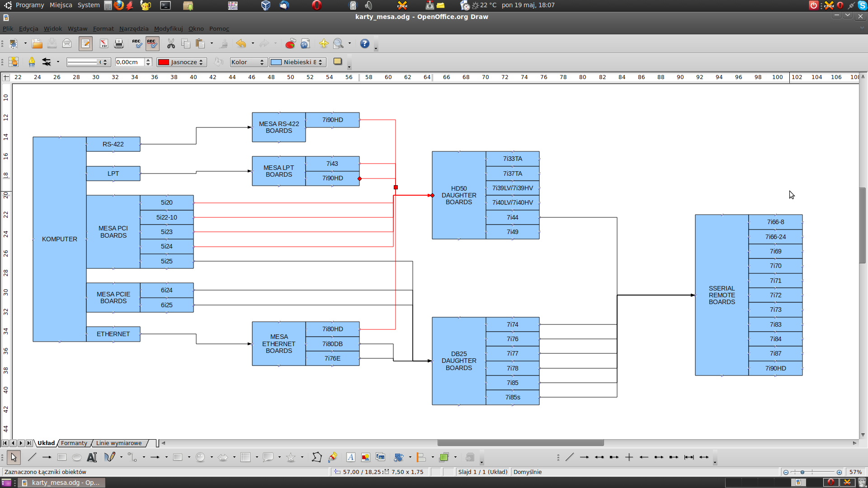Toggle Edit File mode button

click(85, 43)
